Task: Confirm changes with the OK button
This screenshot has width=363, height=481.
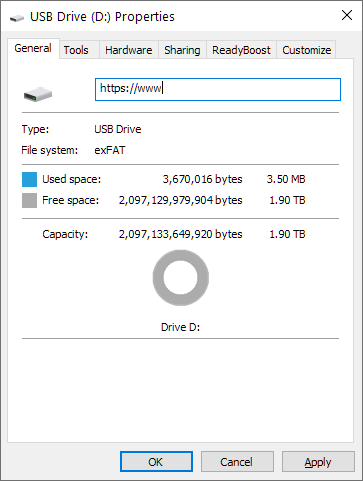Action: (156, 462)
